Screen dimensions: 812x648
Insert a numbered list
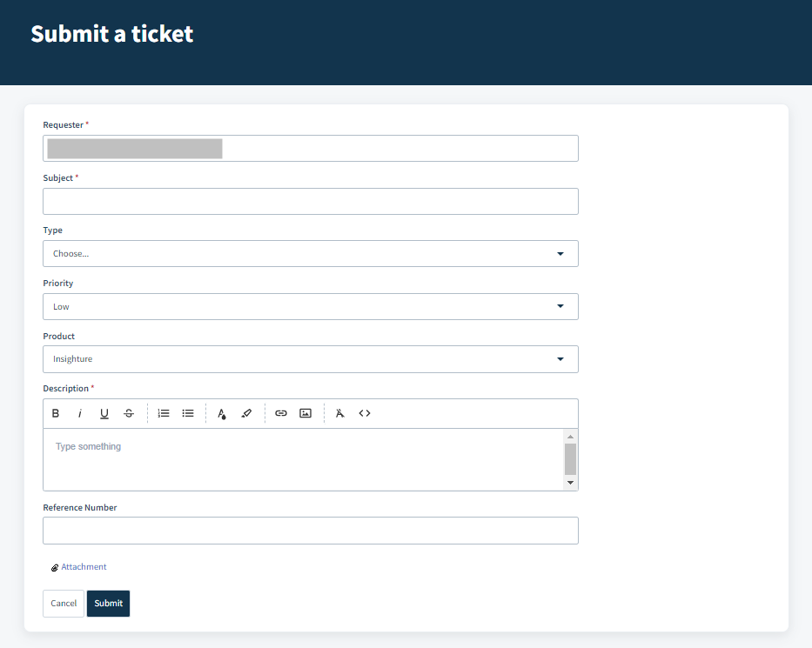[x=164, y=413]
